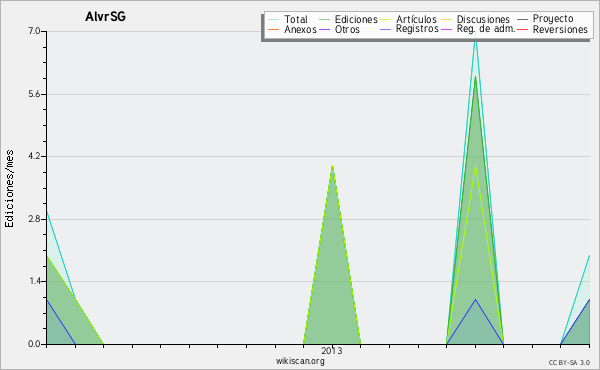
Task: Click the Registros legend entry
Action: (409, 29)
